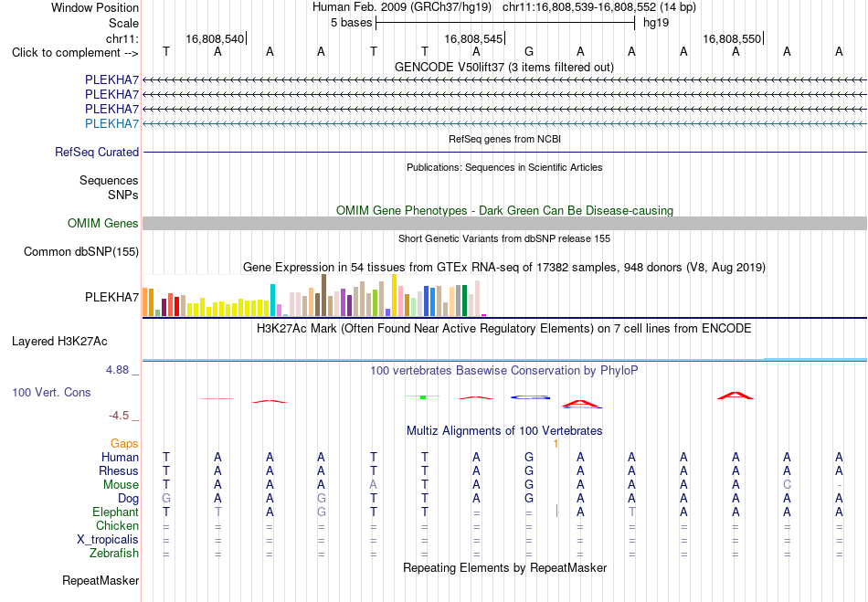This screenshot has height=602, width=868.
Task: Click the G base in the chr11 base row
Action: tap(529, 52)
